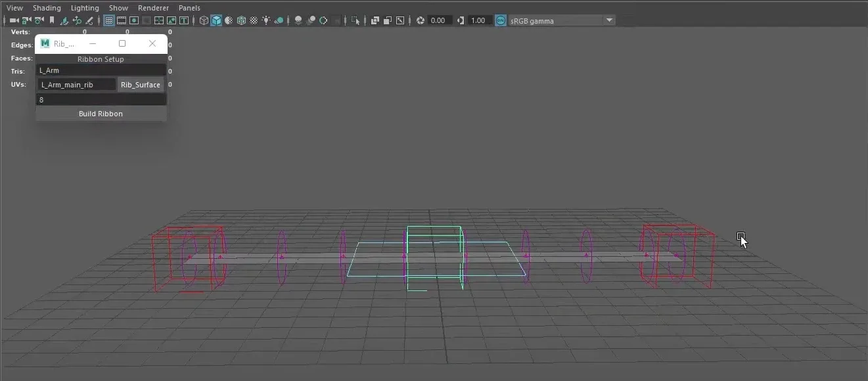Select the green center cube controller
Image resolution: width=868 pixels, height=381 pixels.
point(434,258)
